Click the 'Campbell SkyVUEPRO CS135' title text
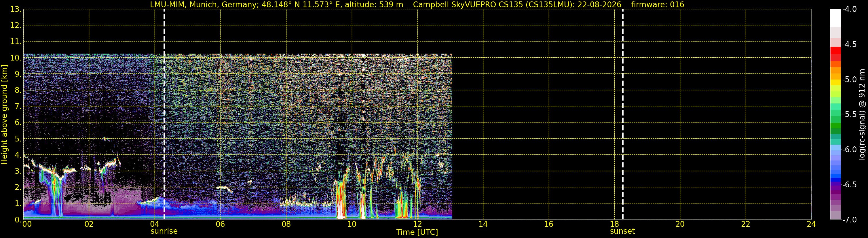The height and width of the screenshot is (238, 868). coord(469,5)
